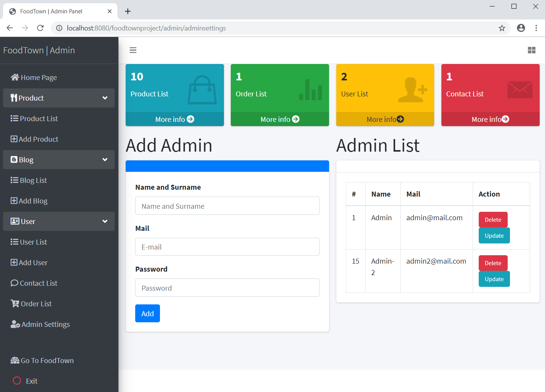Click the Name and Surname input field

point(227,206)
